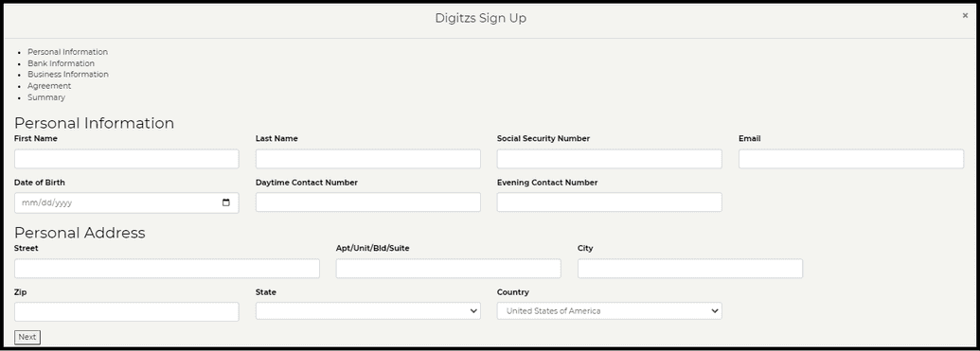Focus the First Name field
Screen dimensions: 980x351
(126, 159)
